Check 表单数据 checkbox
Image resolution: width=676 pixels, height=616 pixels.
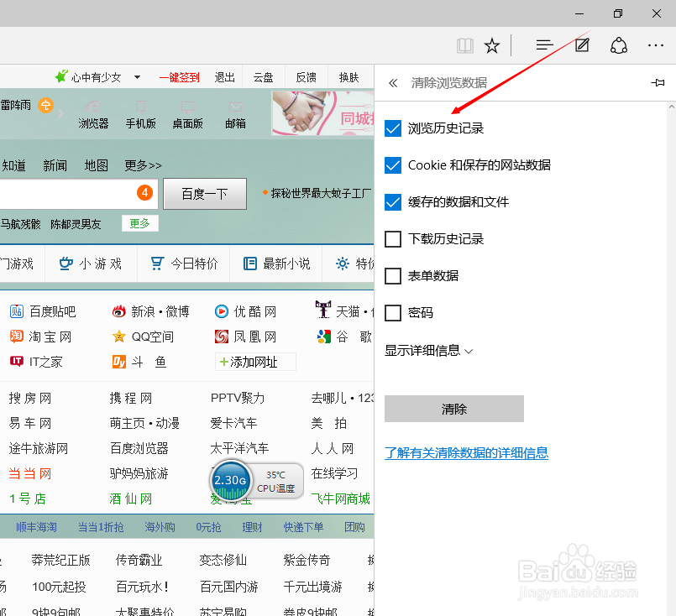tap(393, 276)
